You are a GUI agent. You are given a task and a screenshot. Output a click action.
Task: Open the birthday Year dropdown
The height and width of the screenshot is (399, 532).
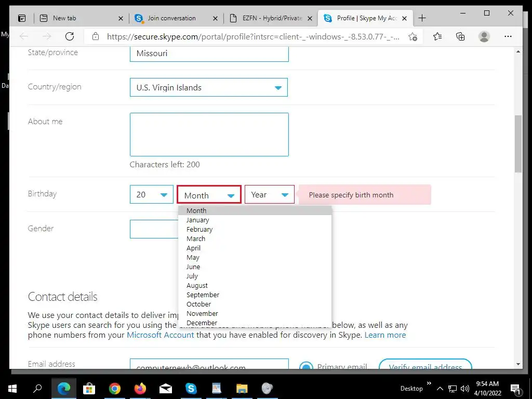click(x=270, y=194)
